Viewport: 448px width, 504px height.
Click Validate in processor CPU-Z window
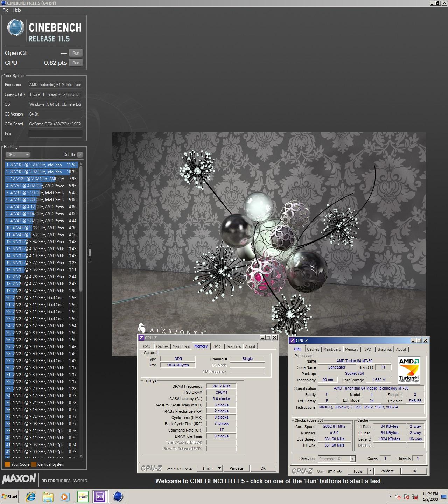(x=387, y=471)
